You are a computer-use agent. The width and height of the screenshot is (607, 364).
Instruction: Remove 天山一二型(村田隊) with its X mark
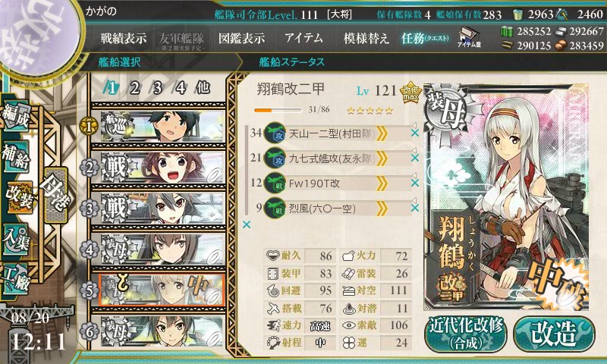(414, 133)
